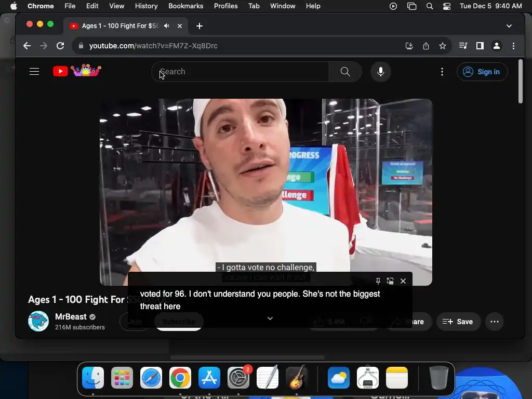Close the live caption overlay
Viewport: 532px width, 399px height.
tap(403, 281)
